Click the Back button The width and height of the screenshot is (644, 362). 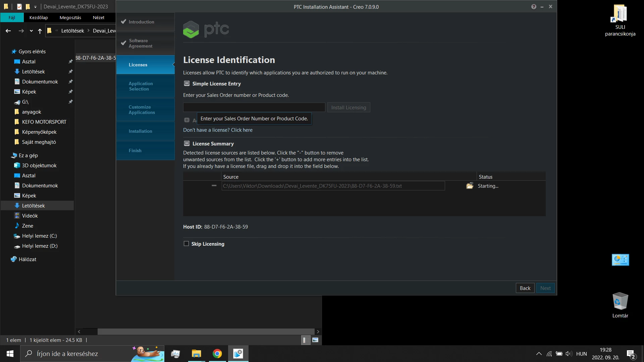tap(525, 288)
